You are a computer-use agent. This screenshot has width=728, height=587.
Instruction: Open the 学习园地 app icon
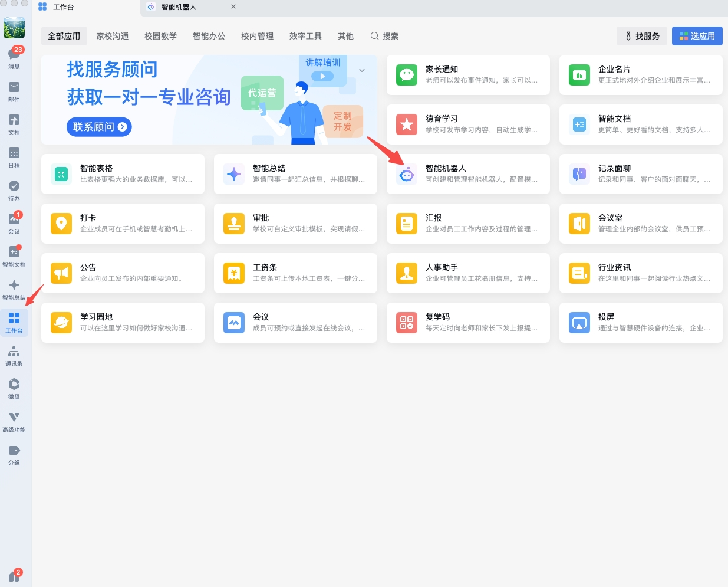tap(61, 323)
